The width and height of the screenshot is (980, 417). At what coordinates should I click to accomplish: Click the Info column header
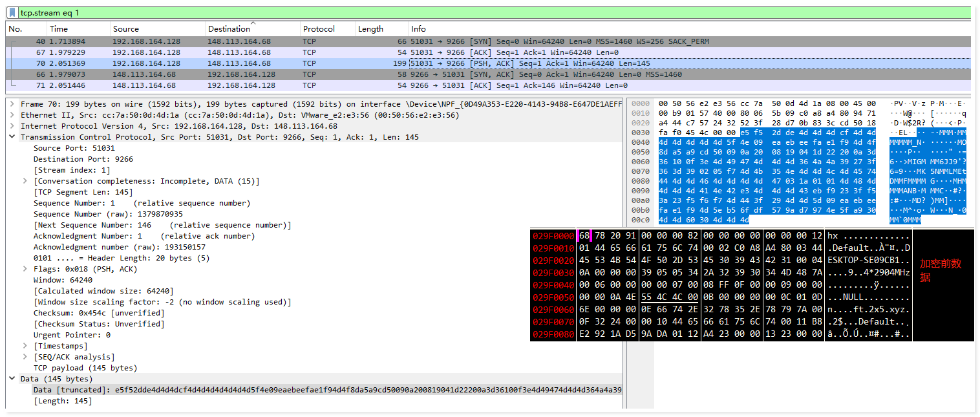[419, 29]
